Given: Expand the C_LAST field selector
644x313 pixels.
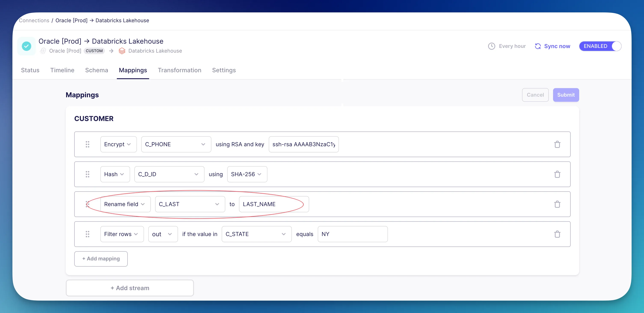Looking at the screenshot, I should [x=190, y=204].
